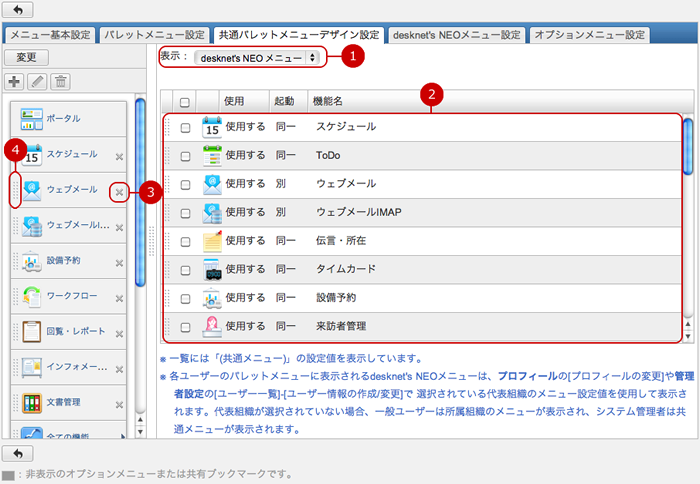Click the ToDo list icon in table
Image resolution: width=700 pixels, height=484 pixels.
pos(212,156)
